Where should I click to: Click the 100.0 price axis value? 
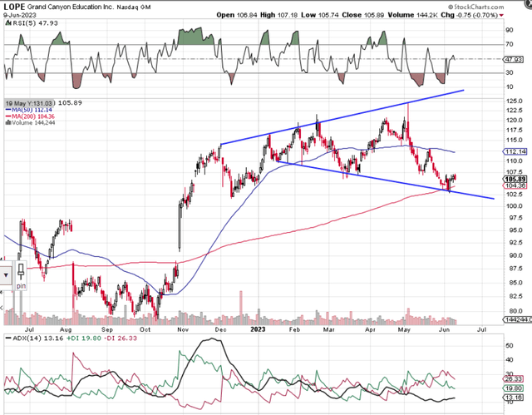[515, 206]
